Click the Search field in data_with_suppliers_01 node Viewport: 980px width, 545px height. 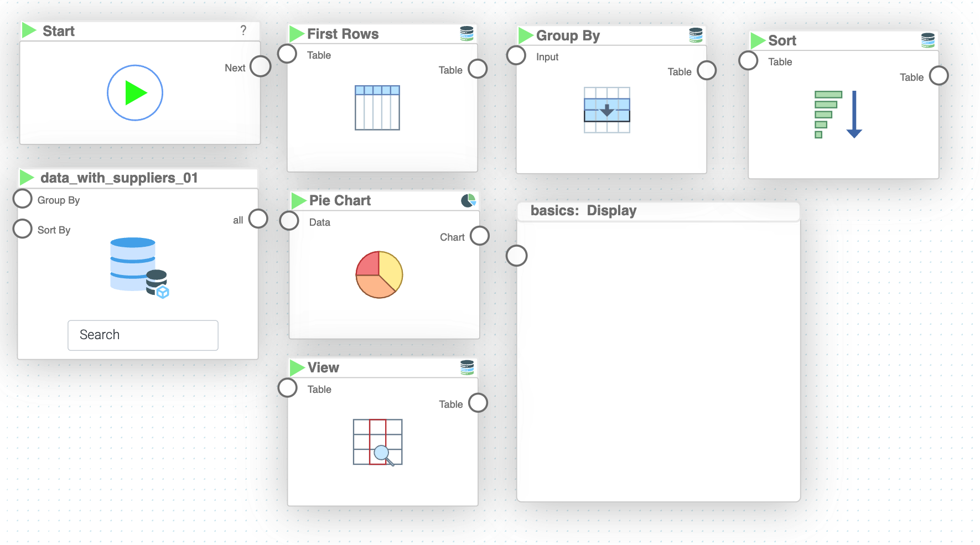[143, 335]
